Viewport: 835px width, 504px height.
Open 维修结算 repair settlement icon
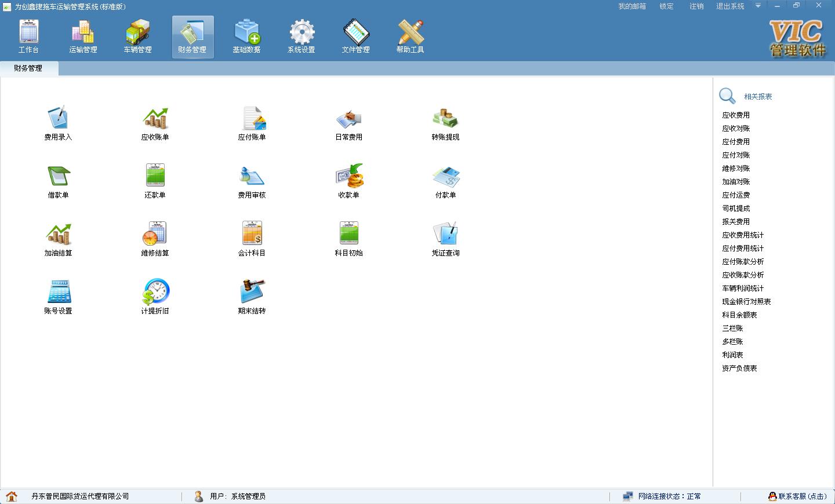coord(155,239)
